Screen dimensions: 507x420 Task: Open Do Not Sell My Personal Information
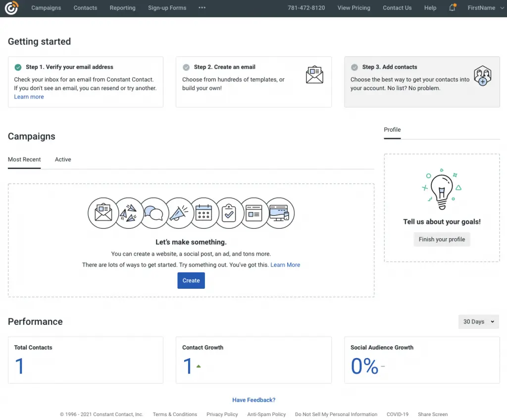point(336,414)
